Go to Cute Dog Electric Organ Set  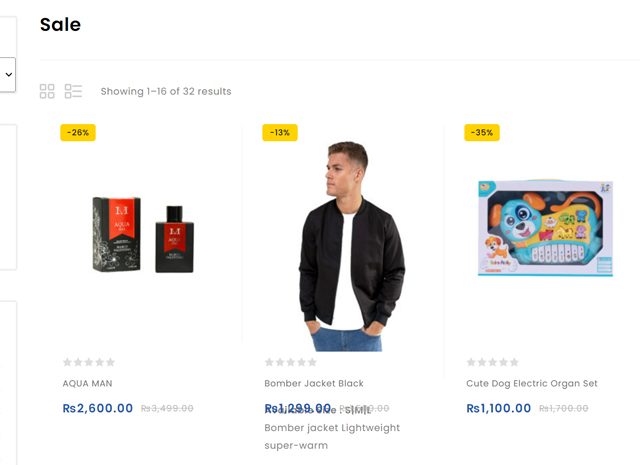[x=532, y=383]
